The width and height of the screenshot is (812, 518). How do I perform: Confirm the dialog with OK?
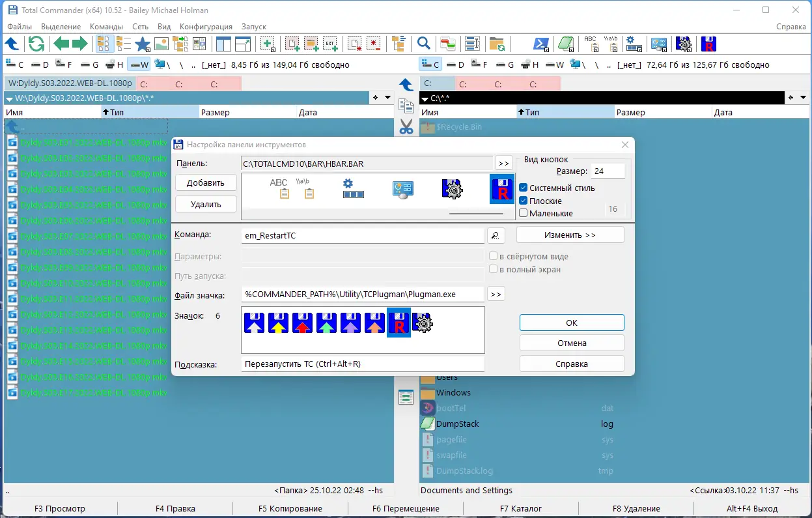572,323
